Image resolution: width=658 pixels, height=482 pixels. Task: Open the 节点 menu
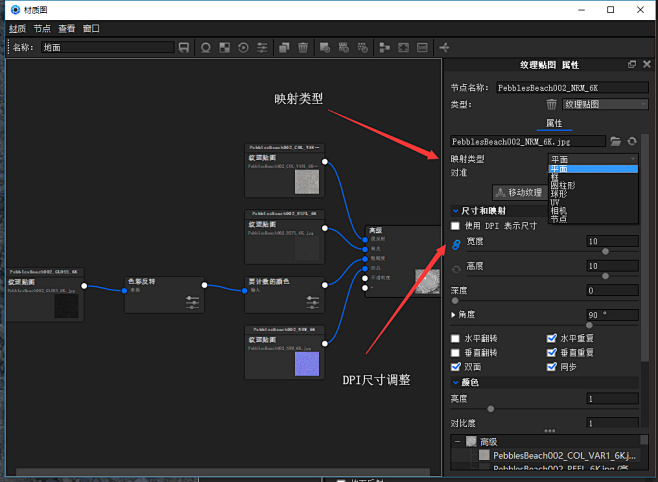coord(42,29)
